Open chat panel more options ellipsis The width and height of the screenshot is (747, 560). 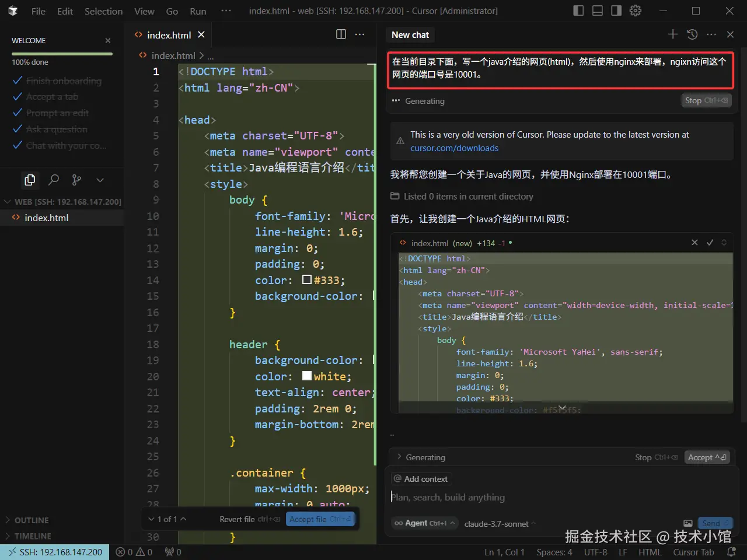[x=711, y=34]
